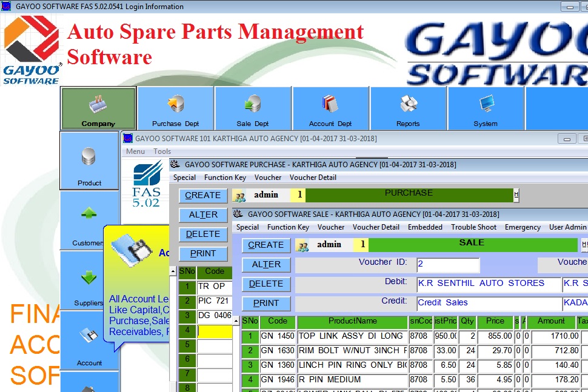The width and height of the screenshot is (588, 392).
Task: Click PRINT button in Sale window
Action: pos(266,303)
